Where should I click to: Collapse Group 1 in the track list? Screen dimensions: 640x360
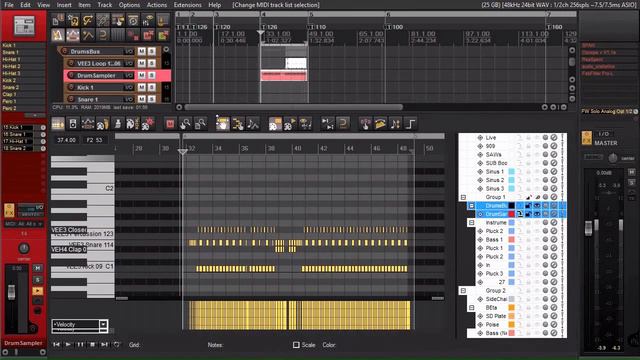463,197
